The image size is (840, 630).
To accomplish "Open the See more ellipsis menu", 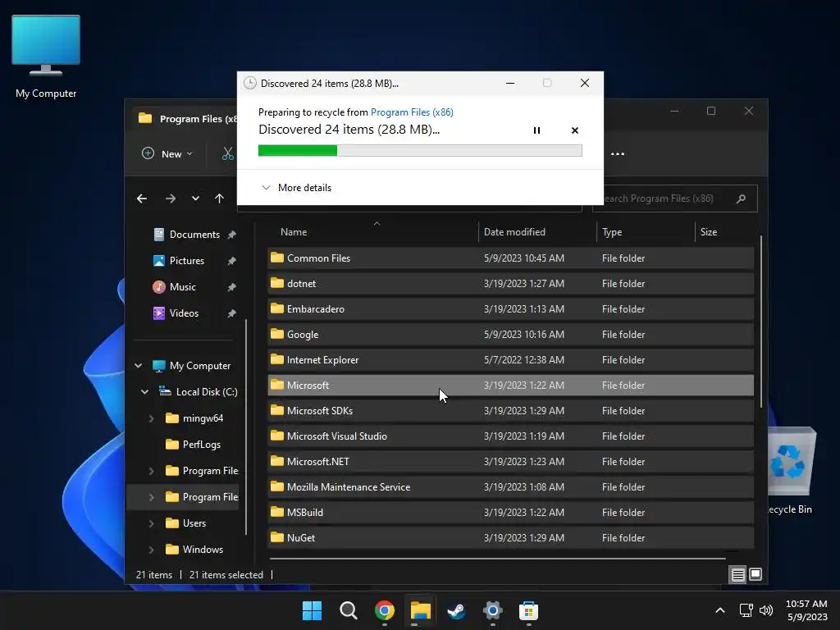I will 617,153.
